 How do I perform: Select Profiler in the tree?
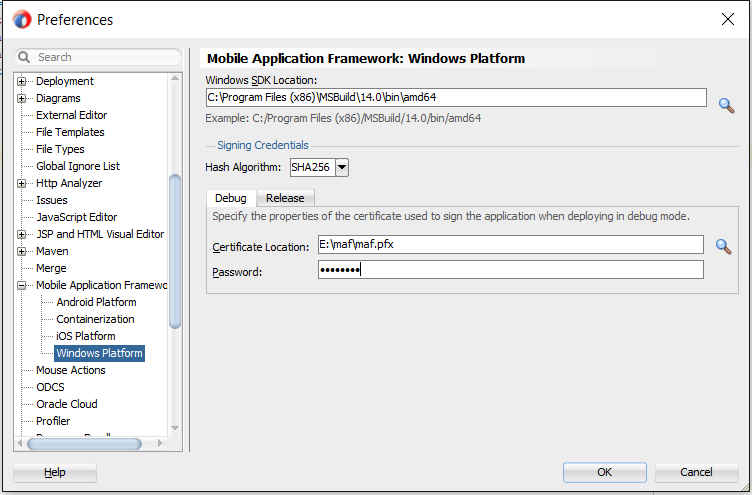(x=53, y=421)
